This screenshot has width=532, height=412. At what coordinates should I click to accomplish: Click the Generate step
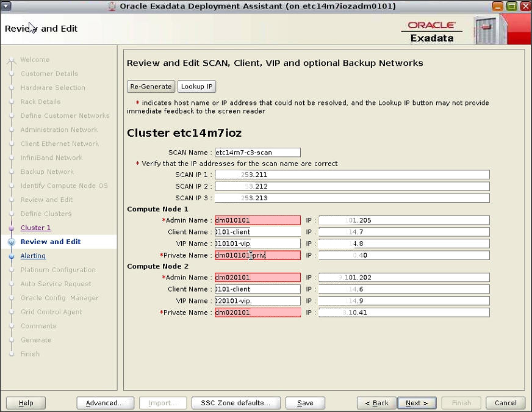point(36,340)
